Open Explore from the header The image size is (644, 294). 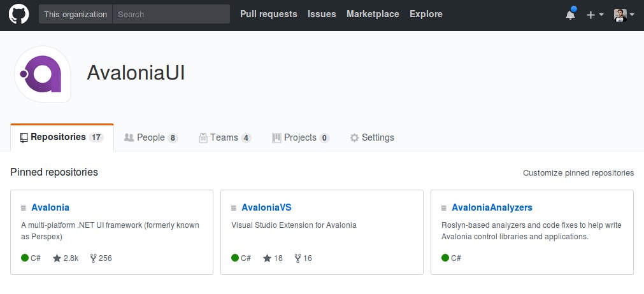426,14
